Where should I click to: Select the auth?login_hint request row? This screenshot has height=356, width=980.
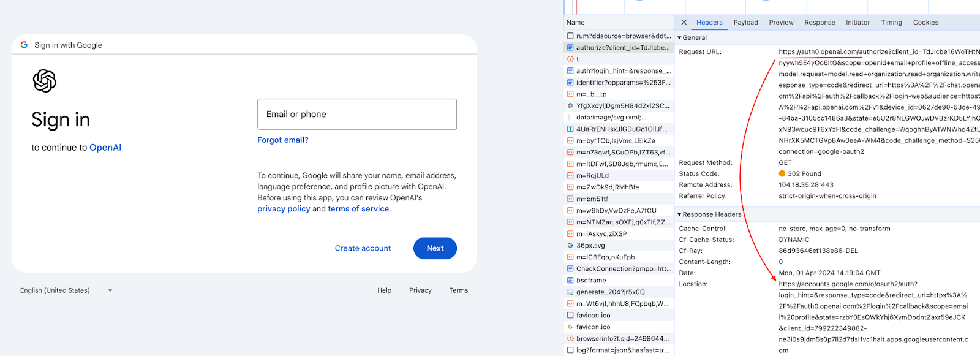[x=619, y=71]
